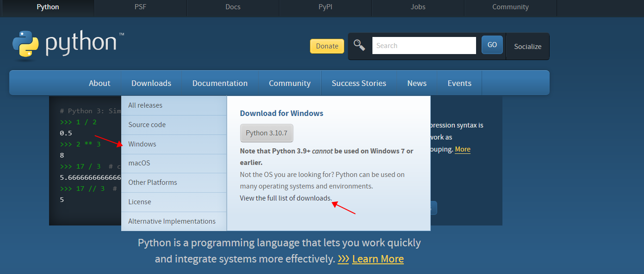
Task: View the full list of downloads
Action: (285, 198)
